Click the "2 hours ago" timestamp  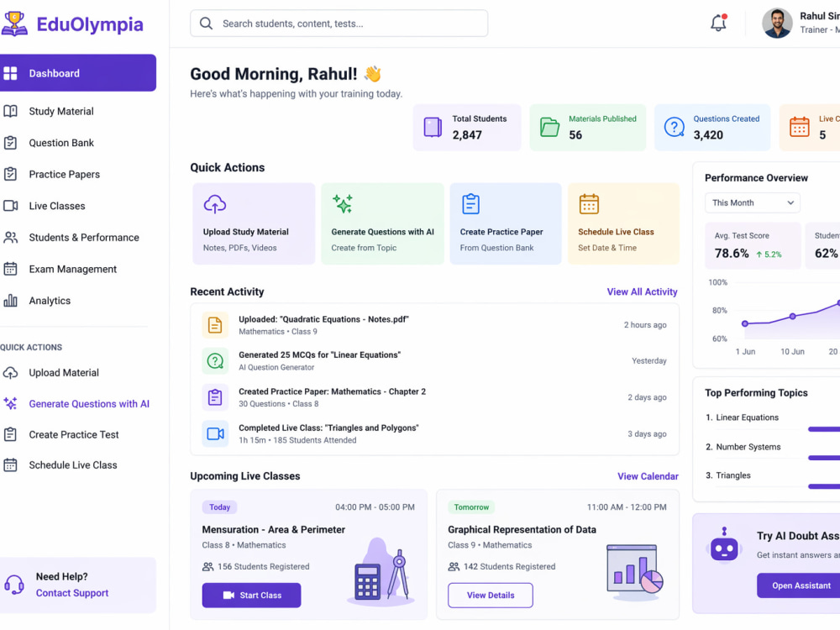645,325
